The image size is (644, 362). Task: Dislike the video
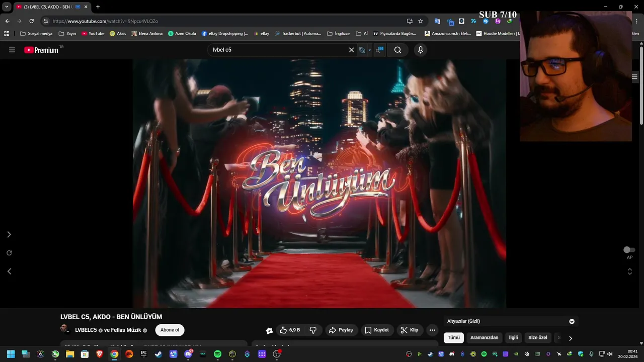[x=312, y=330]
